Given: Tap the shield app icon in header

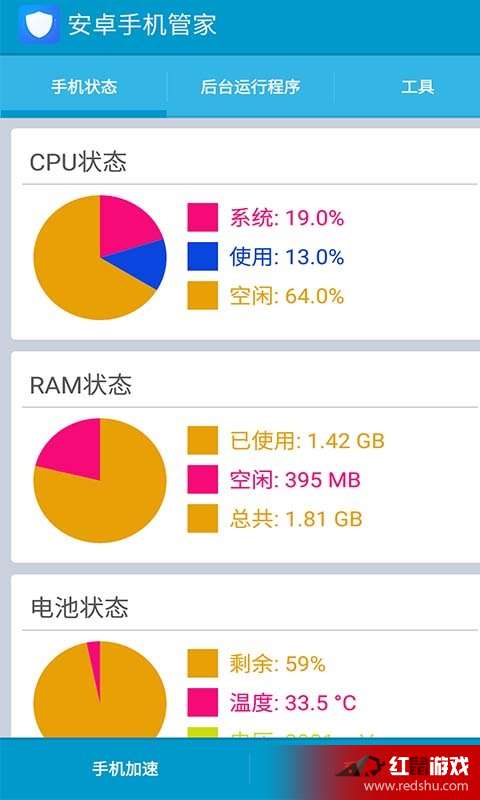Looking at the screenshot, I should tap(39, 23).
